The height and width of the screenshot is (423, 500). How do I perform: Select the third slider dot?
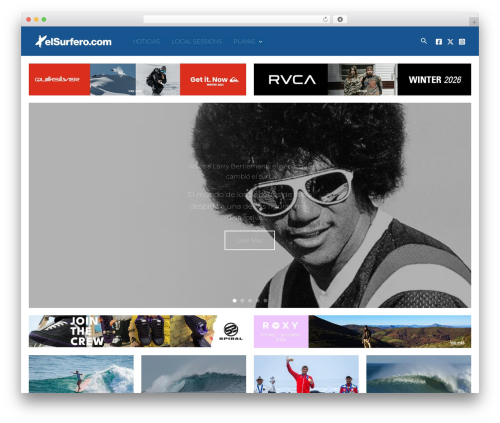click(250, 301)
